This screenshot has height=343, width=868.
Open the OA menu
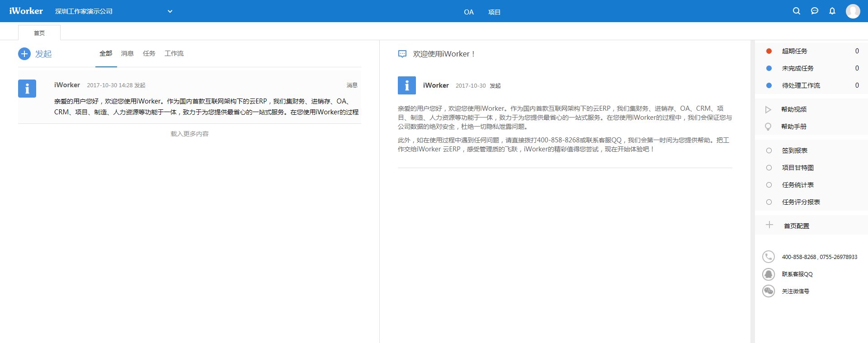(x=469, y=12)
